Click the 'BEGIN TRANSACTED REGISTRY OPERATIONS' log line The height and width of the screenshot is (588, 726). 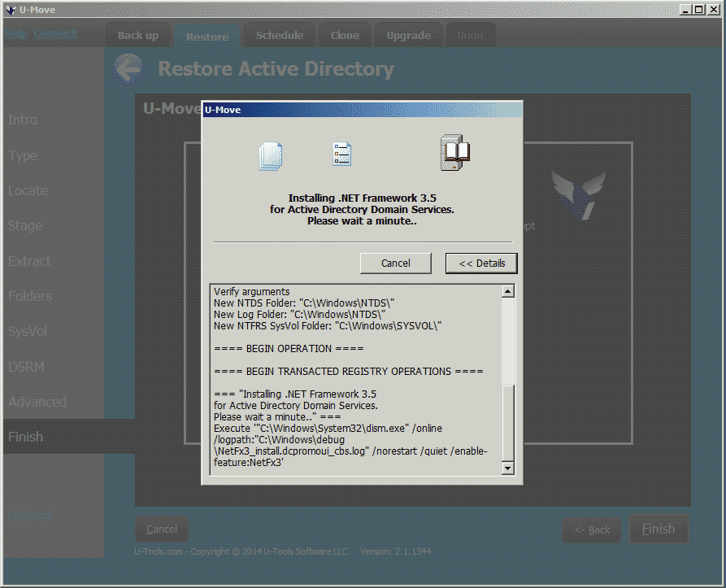click(348, 372)
